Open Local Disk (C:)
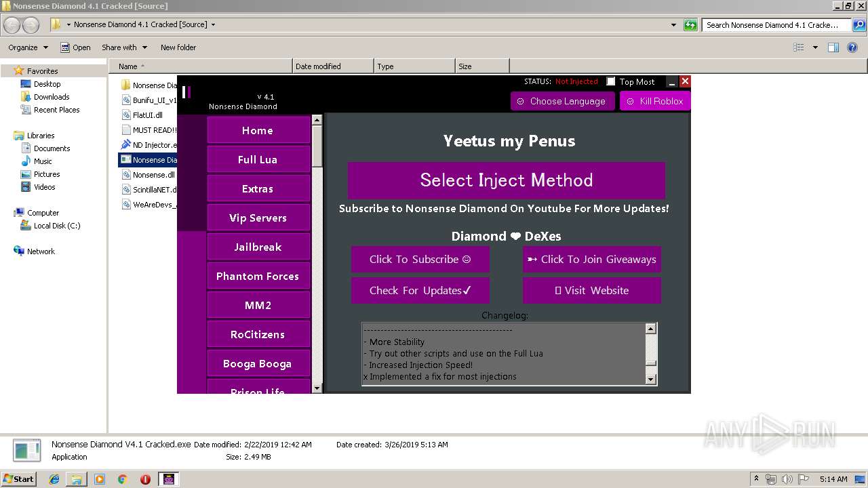This screenshot has height=488, width=868. point(57,226)
